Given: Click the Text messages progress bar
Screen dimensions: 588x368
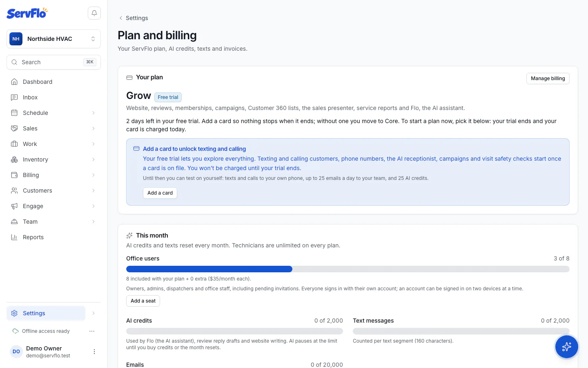Looking at the screenshot, I should coord(461,331).
